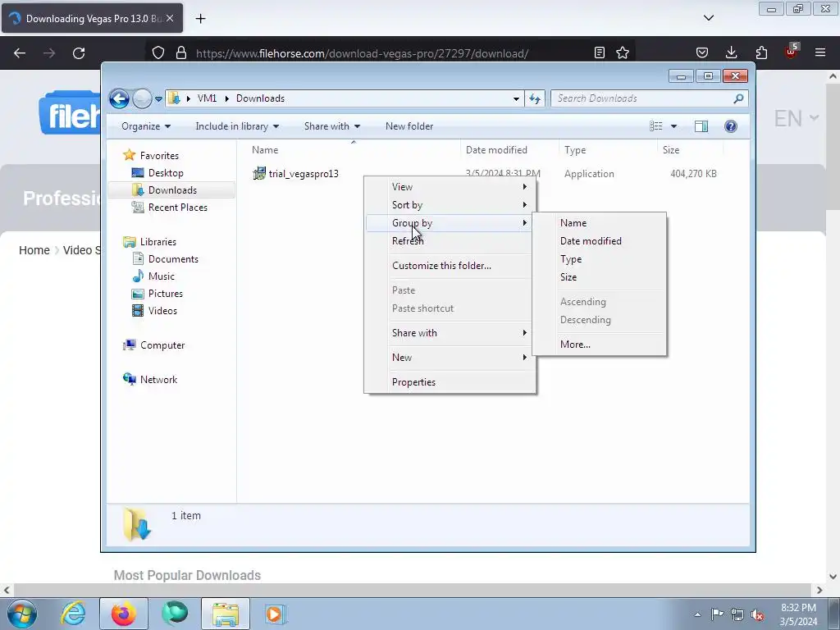Open Share with context submenu

(450, 333)
